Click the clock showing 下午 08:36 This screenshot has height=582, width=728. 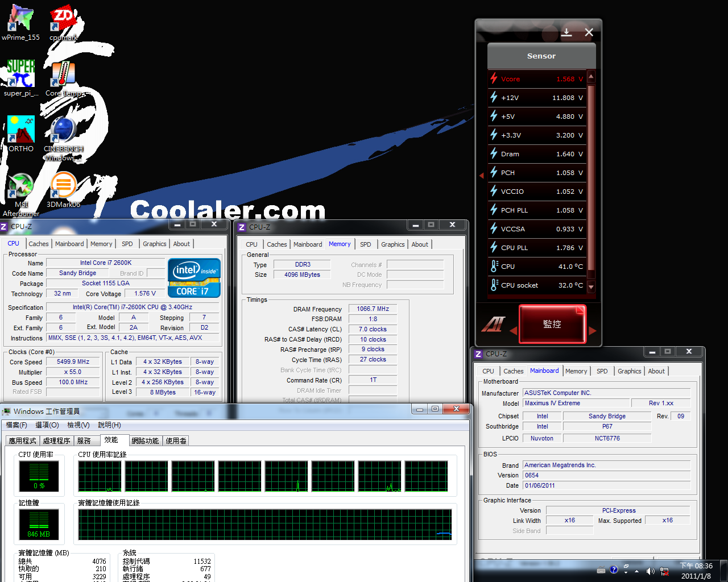[x=696, y=566]
